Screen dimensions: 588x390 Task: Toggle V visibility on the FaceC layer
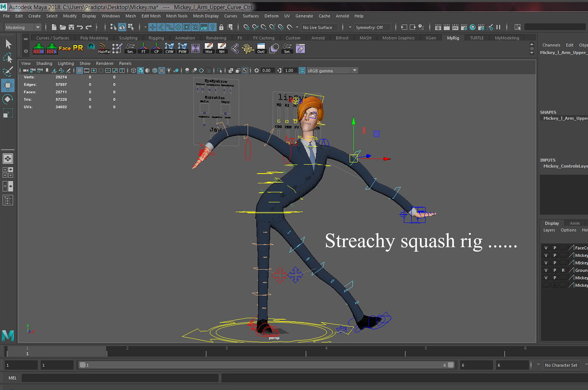coord(546,248)
